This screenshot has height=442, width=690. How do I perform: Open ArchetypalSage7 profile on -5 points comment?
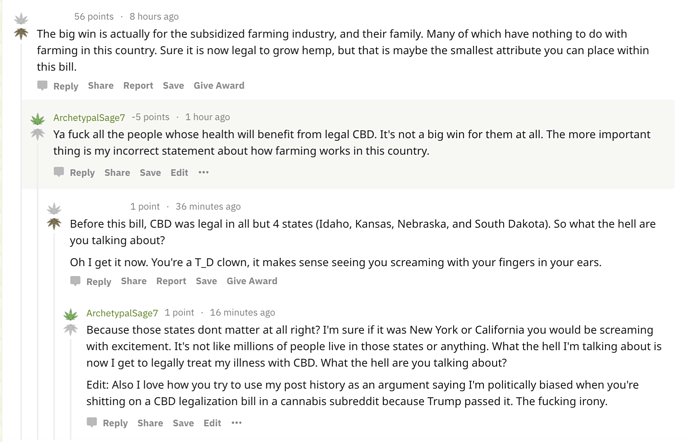(x=89, y=118)
